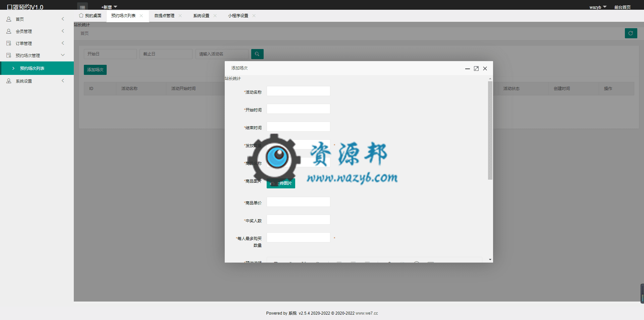
Task: Click the 会员管理 icon in sidebar
Action: (x=9, y=31)
